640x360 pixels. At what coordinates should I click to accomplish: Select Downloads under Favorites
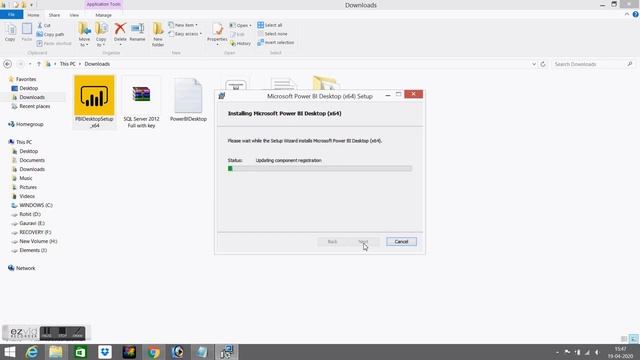click(x=32, y=97)
